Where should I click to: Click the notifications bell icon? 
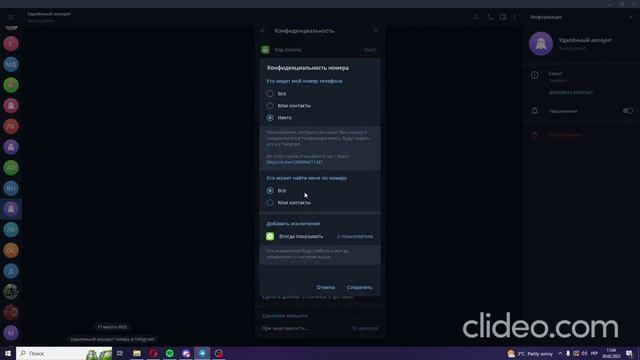[535, 111]
